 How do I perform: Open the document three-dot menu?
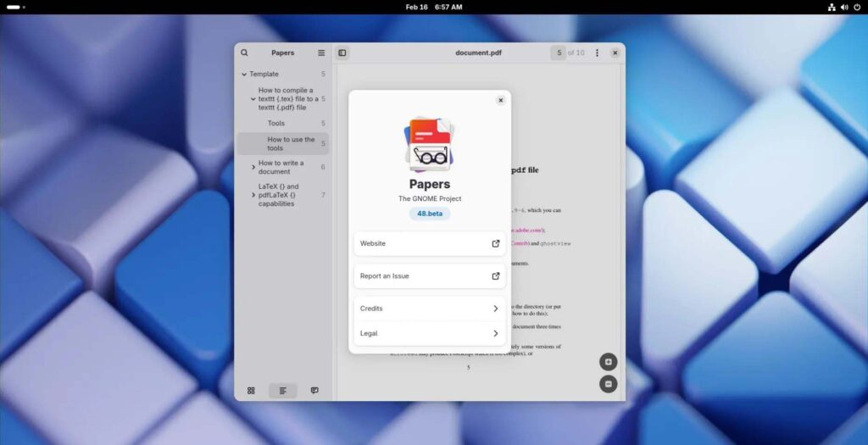[597, 53]
